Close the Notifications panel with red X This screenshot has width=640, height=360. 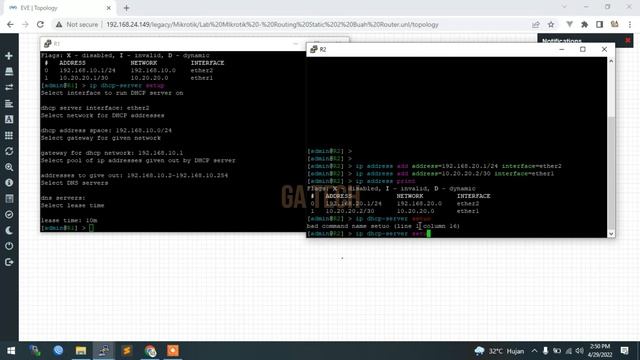(628, 40)
